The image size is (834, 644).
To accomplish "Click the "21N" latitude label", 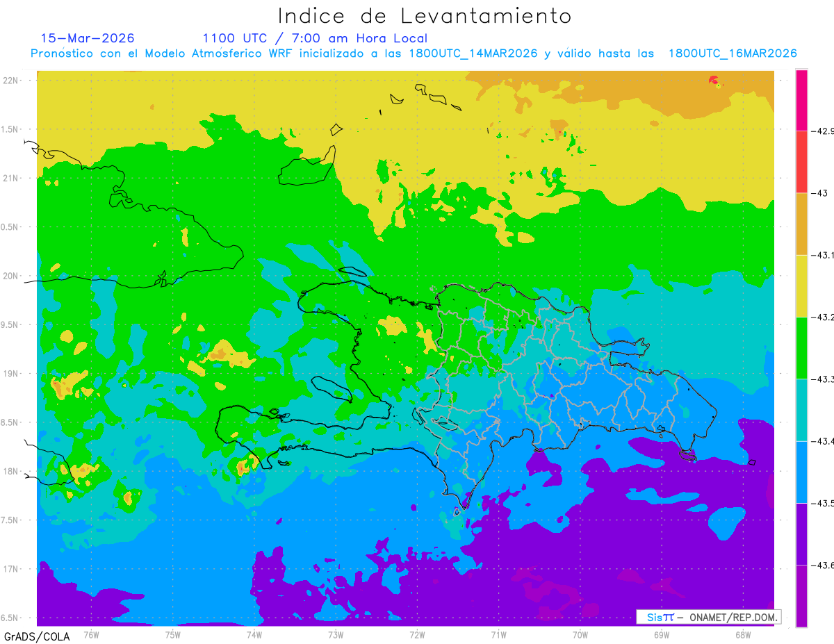I will coord(11,179).
